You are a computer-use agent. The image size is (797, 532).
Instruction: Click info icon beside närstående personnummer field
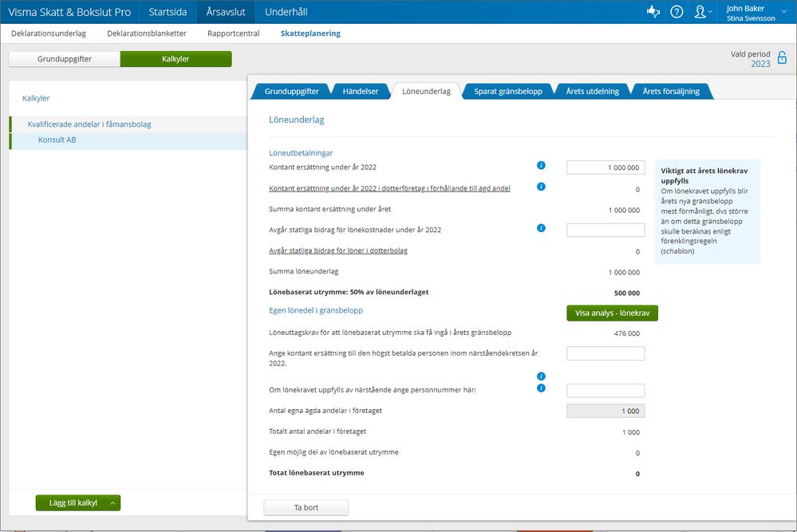[x=541, y=388]
